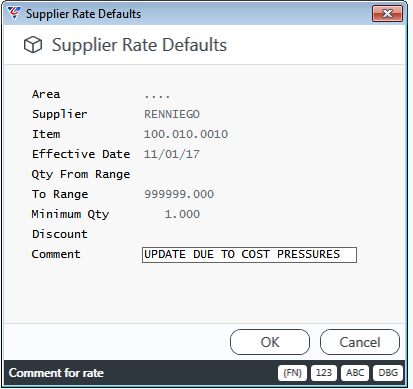Click the Minimum Qty label

[x=70, y=214]
